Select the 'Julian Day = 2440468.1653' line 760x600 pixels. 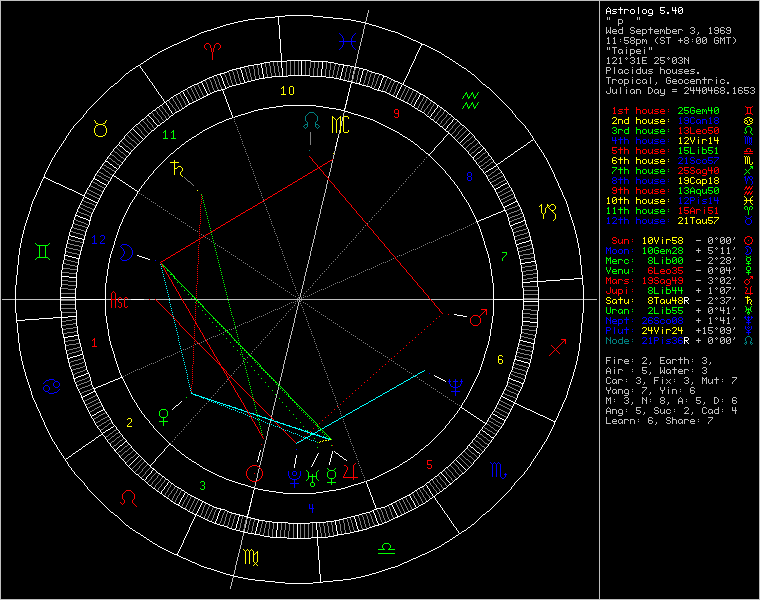click(x=680, y=91)
